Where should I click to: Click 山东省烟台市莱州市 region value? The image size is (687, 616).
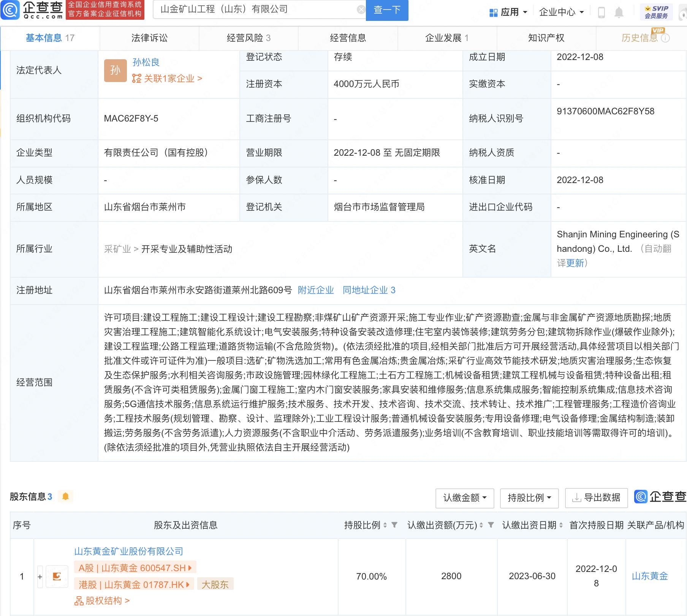tap(145, 207)
